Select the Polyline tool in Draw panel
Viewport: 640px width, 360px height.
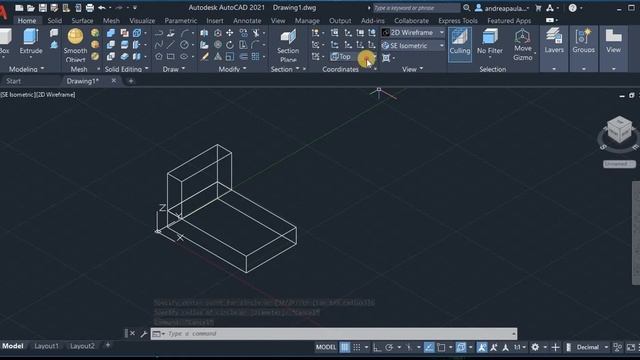click(x=159, y=33)
